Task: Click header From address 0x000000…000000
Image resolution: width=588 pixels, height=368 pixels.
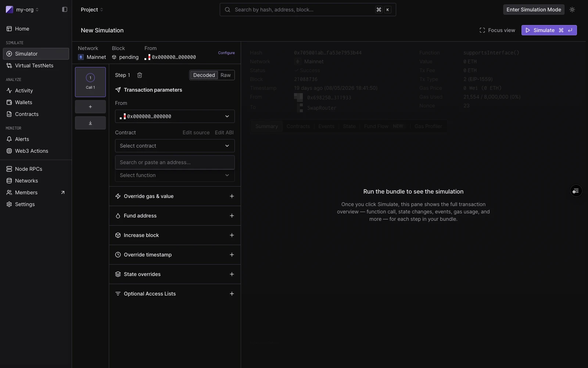Action: tap(170, 57)
